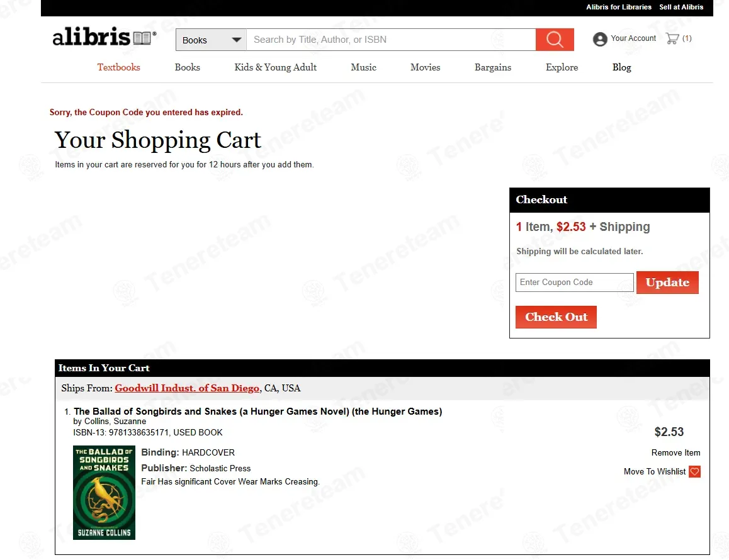Focus the Search by Title, Author, ISBN field
Viewport: 729px width, 560px height.
(391, 40)
